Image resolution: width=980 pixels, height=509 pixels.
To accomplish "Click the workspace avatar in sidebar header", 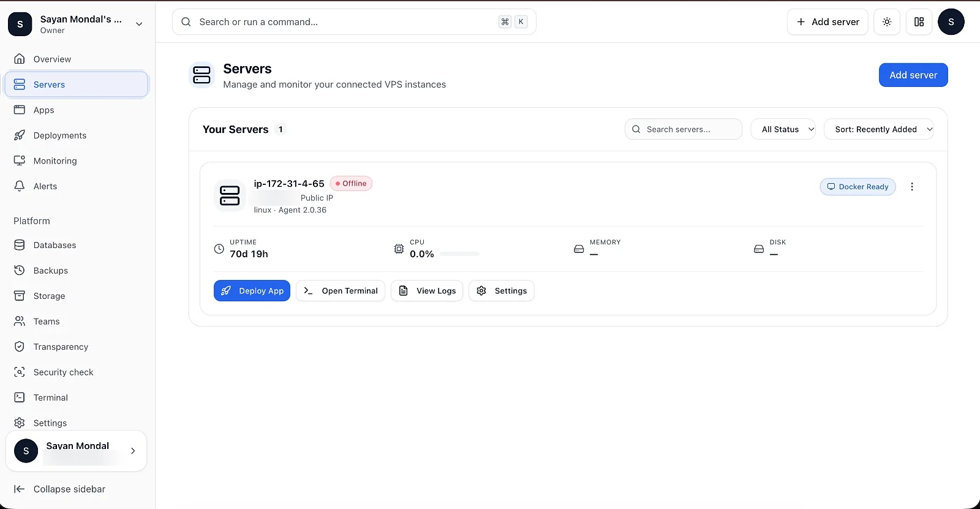I will click(20, 24).
